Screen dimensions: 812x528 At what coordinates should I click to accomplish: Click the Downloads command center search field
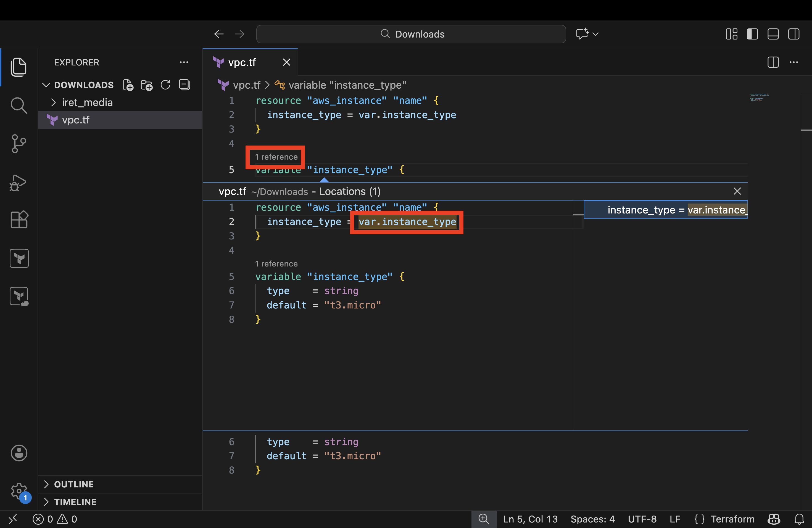point(411,34)
